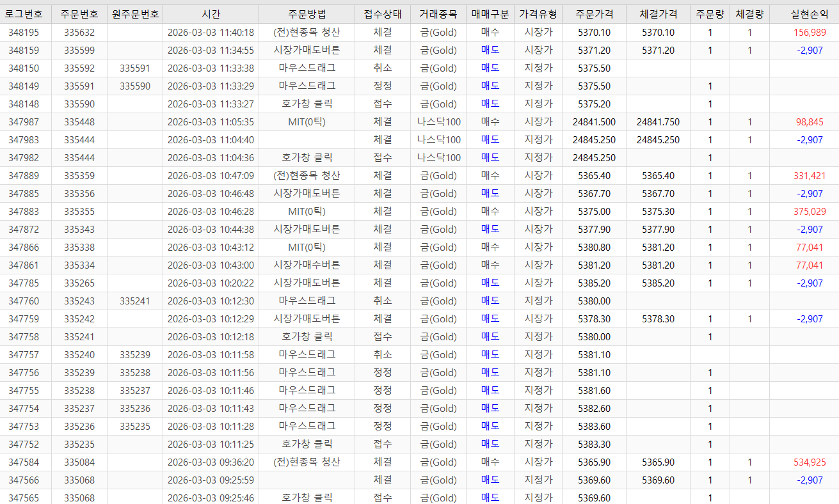Click the 주문방법 column header
The height and width of the screenshot is (504, 839).
307,13
